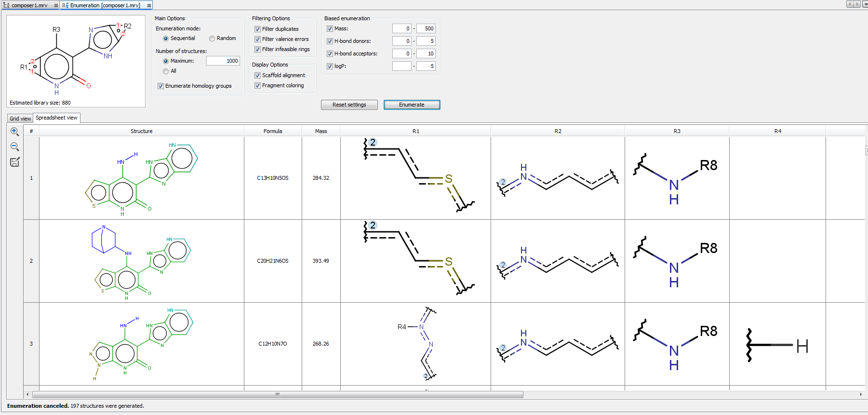Image resolution: width=868 pixels, height=415 pixels.
Task: Click the zoom out magnifier icon
Action: [14, 147]
